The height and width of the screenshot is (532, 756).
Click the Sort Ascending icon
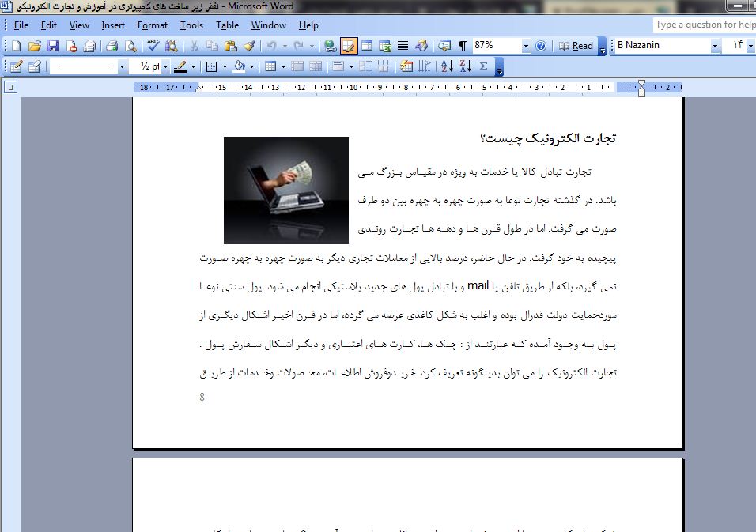446,66
